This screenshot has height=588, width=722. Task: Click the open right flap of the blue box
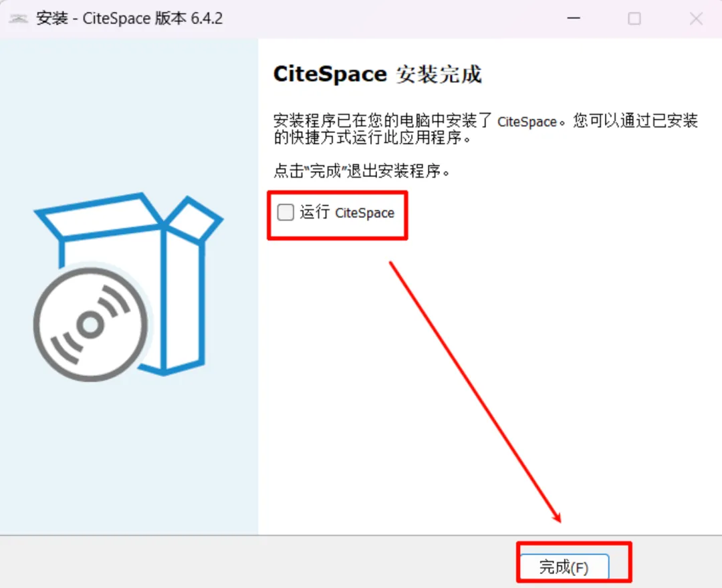[193, 218]
